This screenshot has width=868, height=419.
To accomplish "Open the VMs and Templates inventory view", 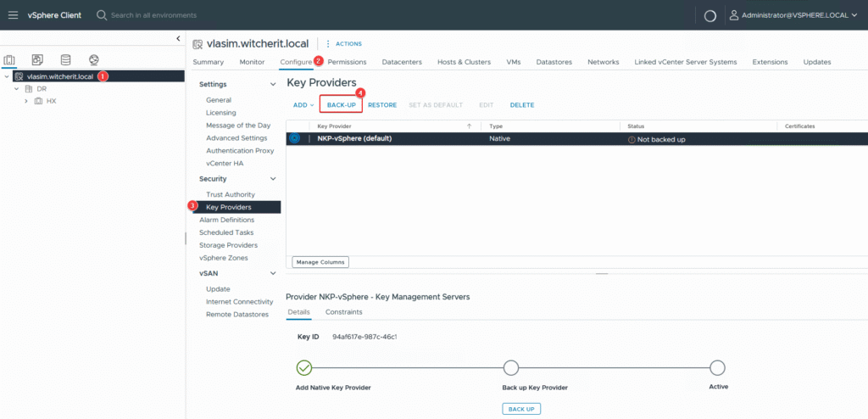I will click(37, 60).
